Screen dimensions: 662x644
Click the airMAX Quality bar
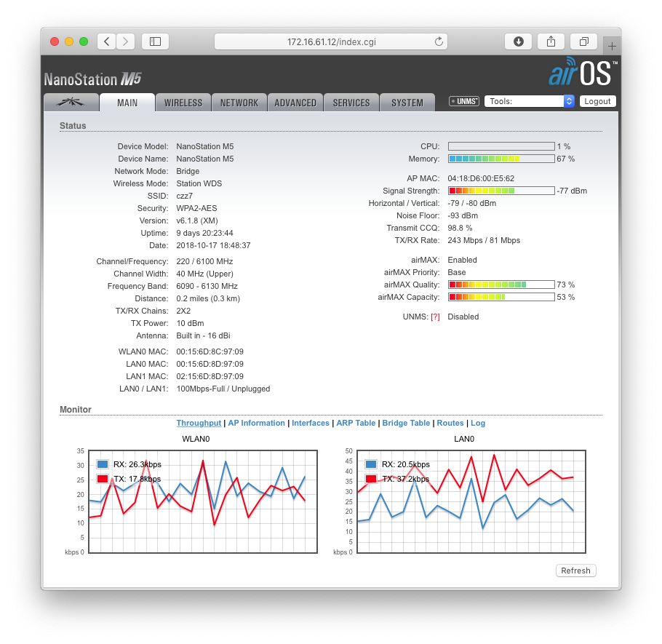point(501,285)
